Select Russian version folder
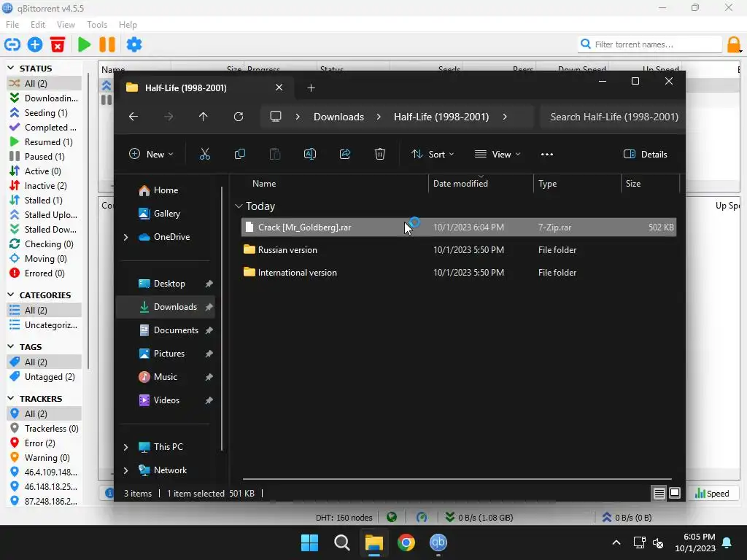This screenshot has height=560, width=747. [x=458, y=249]
